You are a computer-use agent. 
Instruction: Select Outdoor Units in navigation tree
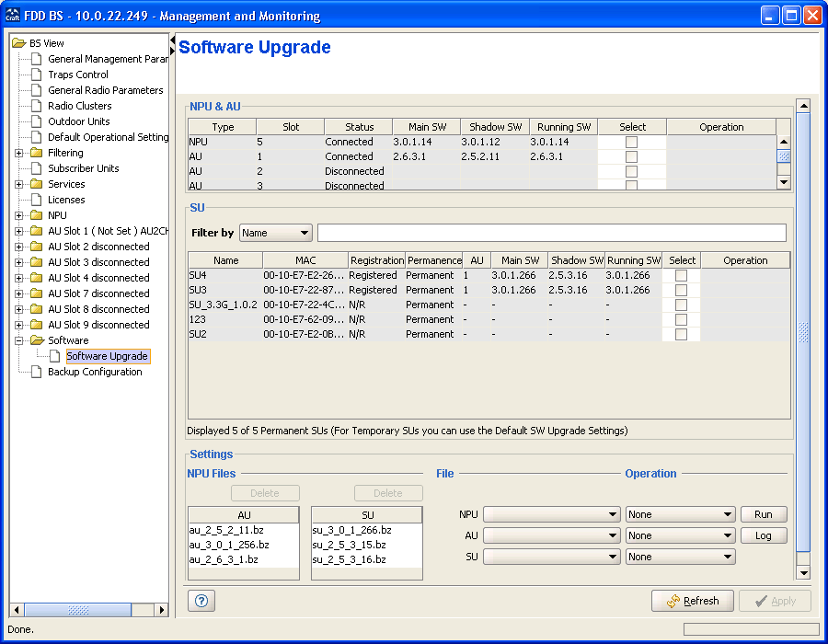point(78,121)
